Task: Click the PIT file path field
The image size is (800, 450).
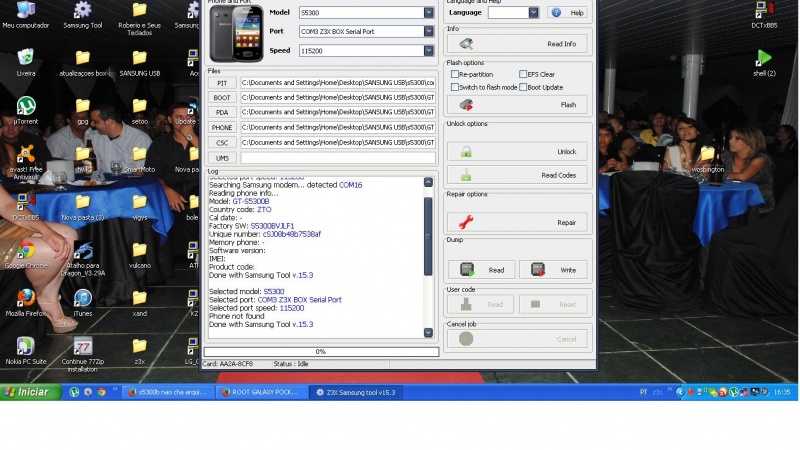Action: pyautogui.click(x=338, y=83)
